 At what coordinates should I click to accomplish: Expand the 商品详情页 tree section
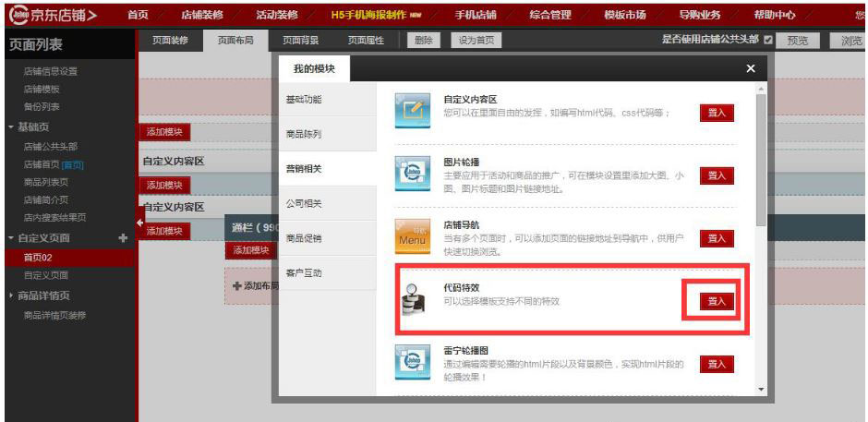click(11, 295)
